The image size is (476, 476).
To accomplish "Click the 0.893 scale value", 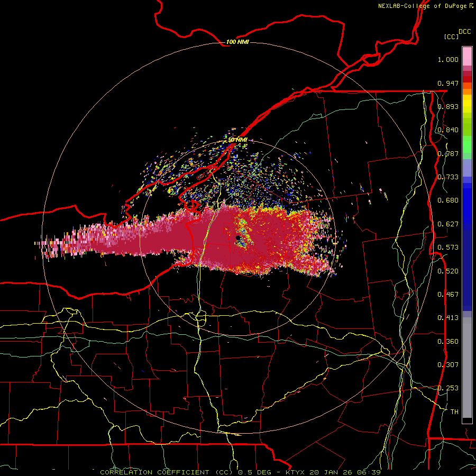I will [448, 106].
